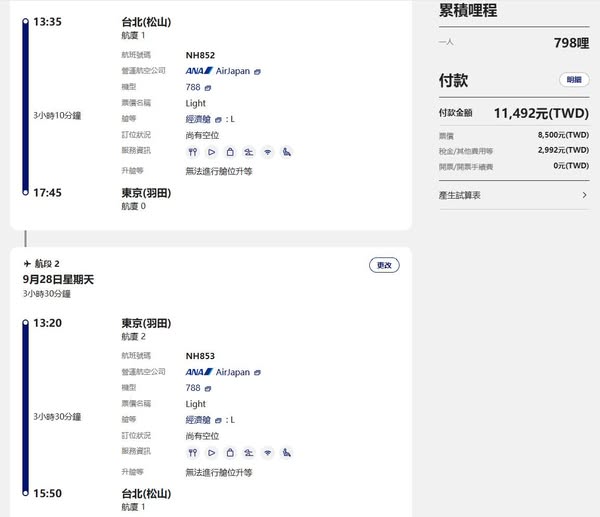
Task: Click the seat icon for flight NH852
Action: (x=286, y=152)
